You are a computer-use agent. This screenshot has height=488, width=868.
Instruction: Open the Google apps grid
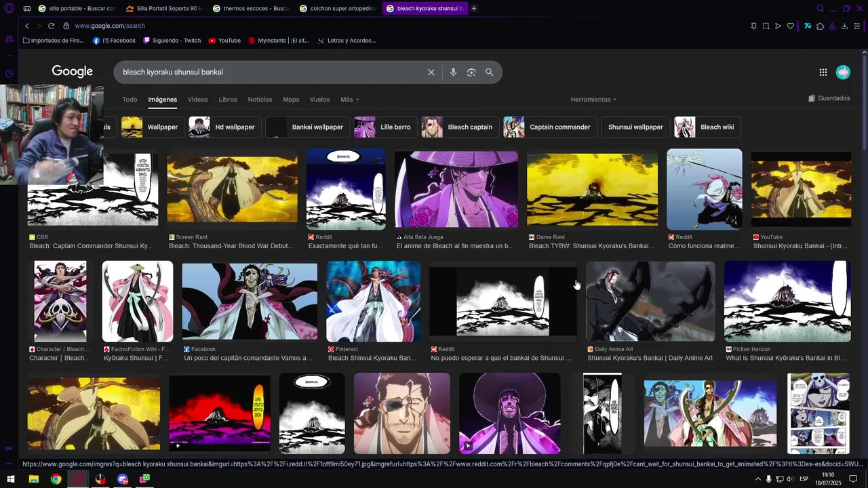[x=823, y=73]
